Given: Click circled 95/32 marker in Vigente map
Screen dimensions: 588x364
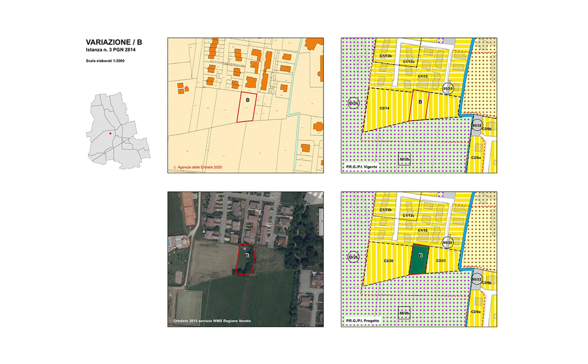Looking at the screenshot, I should point(476,125).
